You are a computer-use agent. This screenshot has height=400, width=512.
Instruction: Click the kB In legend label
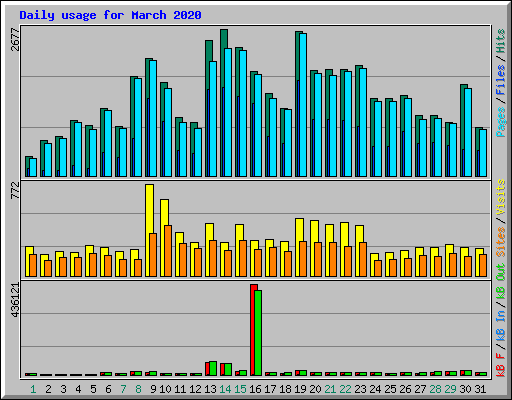[x=500, y=325]
